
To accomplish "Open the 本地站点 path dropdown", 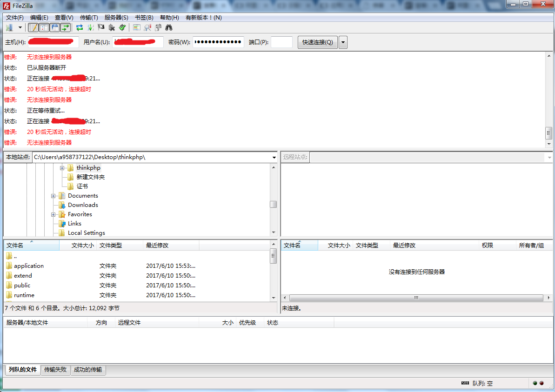I will pos(274,158).
